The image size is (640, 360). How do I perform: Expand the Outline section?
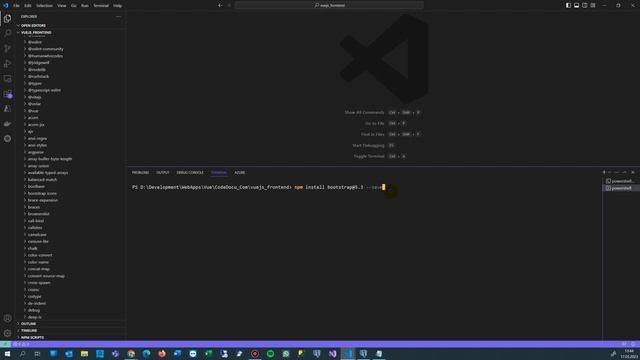(x=29, y=324)
